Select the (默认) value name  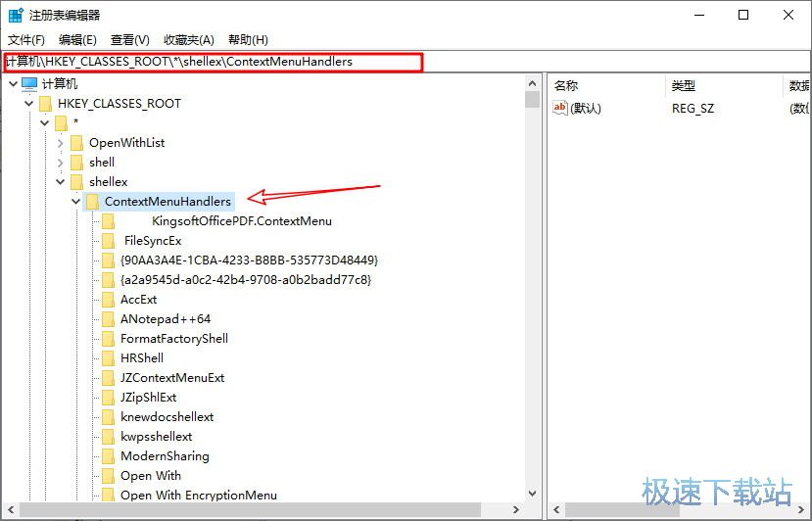[x=586, y=109]
